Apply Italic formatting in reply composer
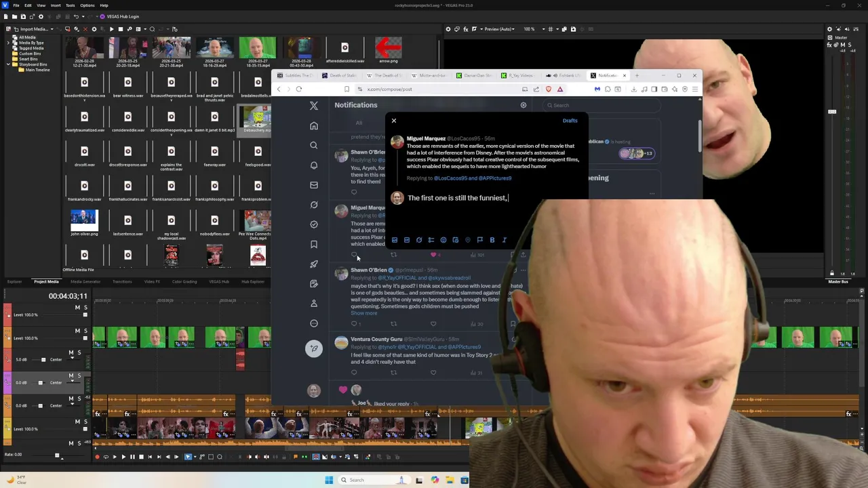868x488 pixels. point(505,240)
